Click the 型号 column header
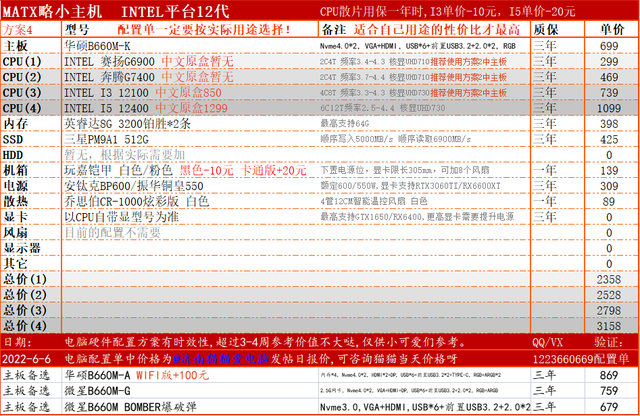640x416 pixels. [77, 30]
